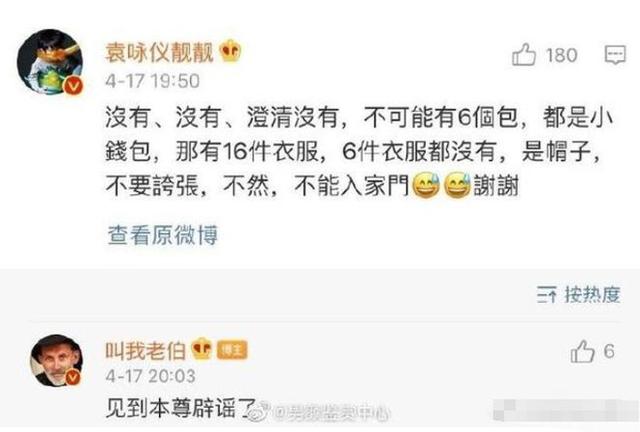The width and height of the screenshot is (640, 432).
Task: Open the 叫我老伯 username link
Action: point(146,350)
